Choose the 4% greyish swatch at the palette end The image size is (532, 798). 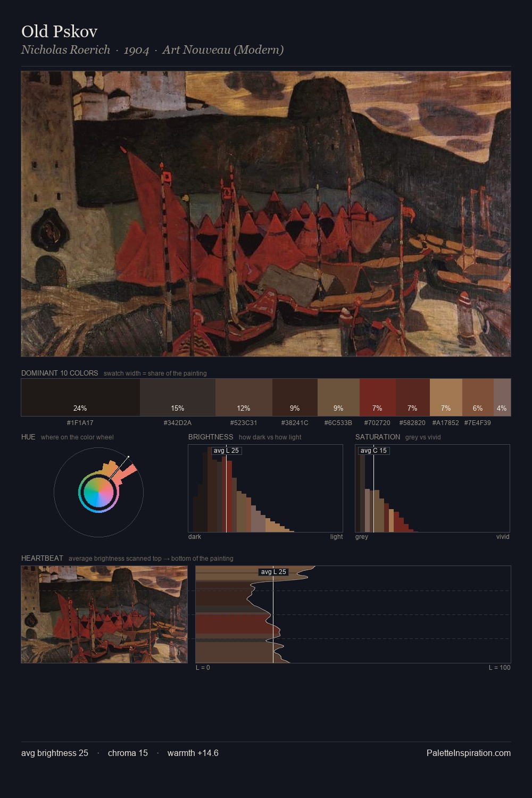click(x=502, y=397)
